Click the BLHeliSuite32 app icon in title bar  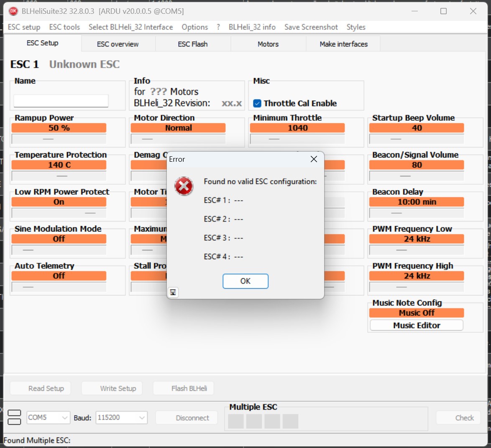(13, 11)
